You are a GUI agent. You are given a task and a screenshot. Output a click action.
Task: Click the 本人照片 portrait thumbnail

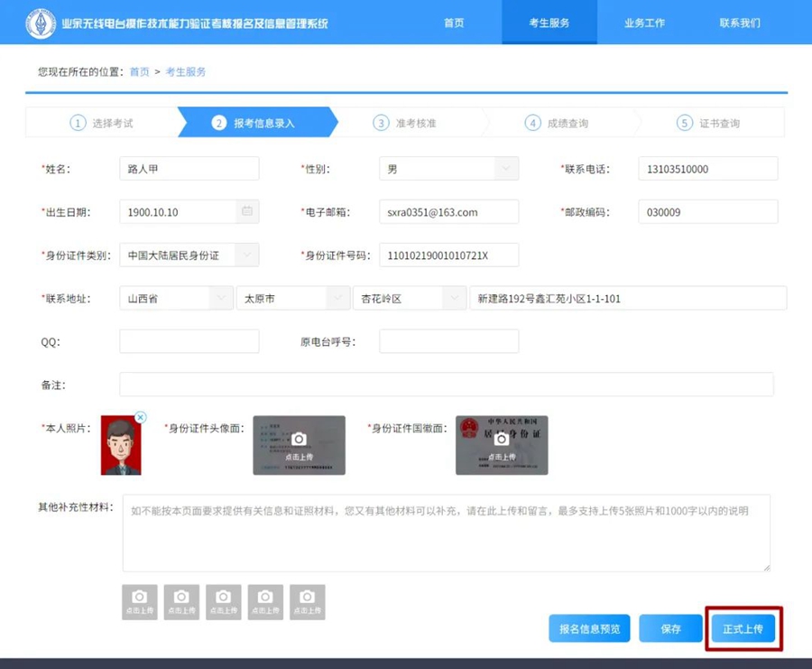[121, 446]
